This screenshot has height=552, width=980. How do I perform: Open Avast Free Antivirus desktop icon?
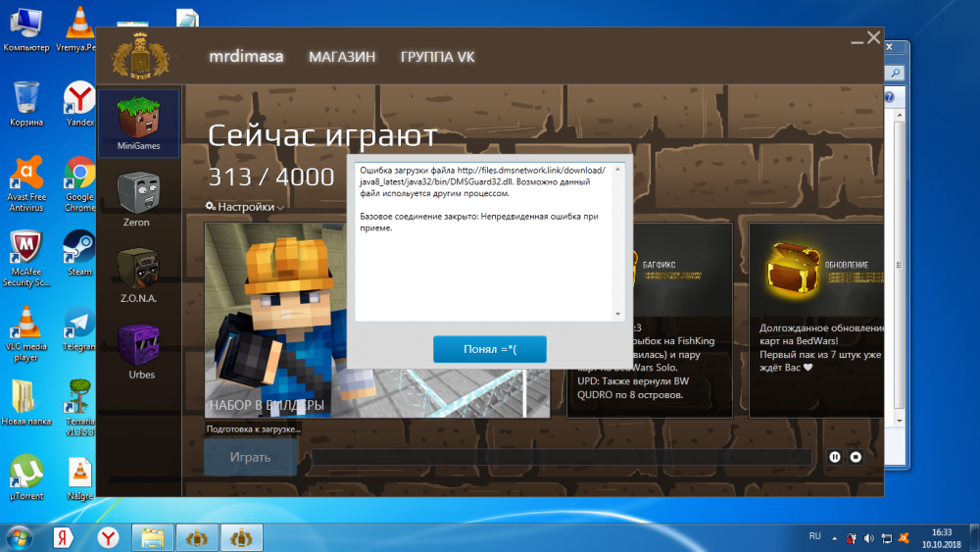tap(26, 184)
